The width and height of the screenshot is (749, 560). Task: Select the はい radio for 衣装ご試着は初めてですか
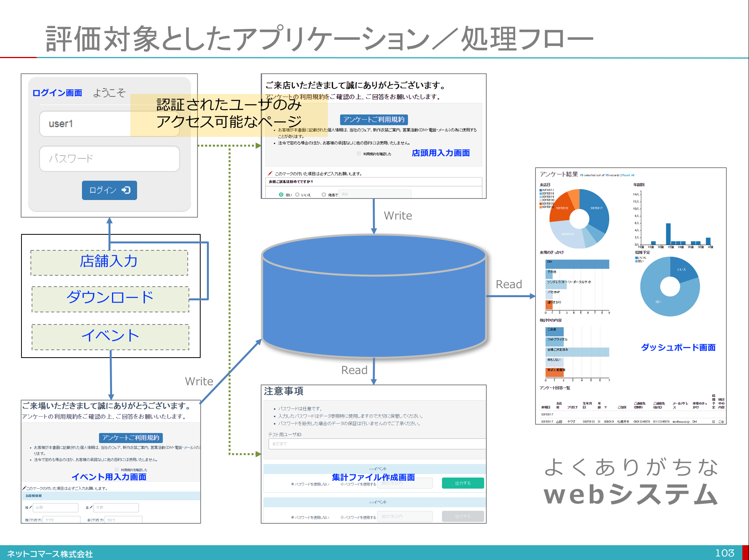click(281, 195)
